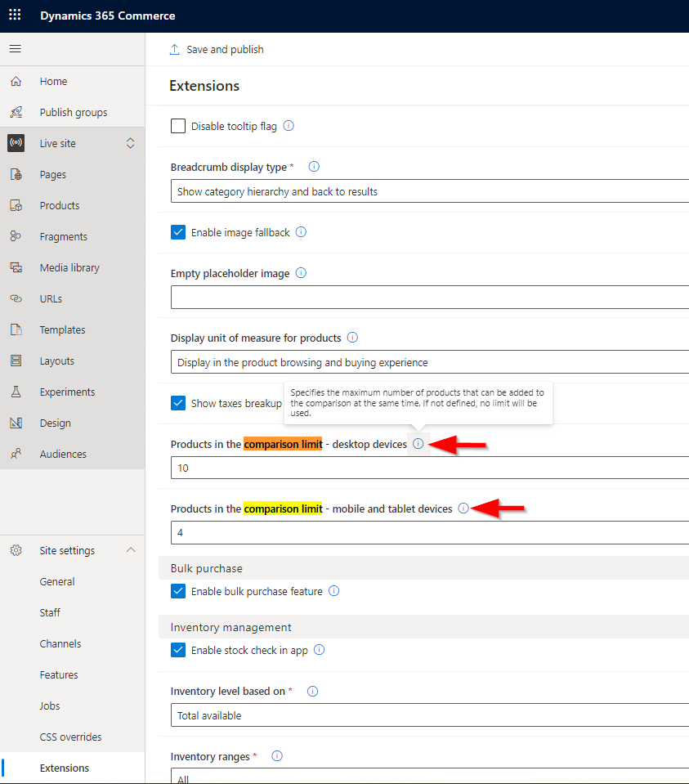
Task: Uncheck Enable stock check in app
Action: 178,650
